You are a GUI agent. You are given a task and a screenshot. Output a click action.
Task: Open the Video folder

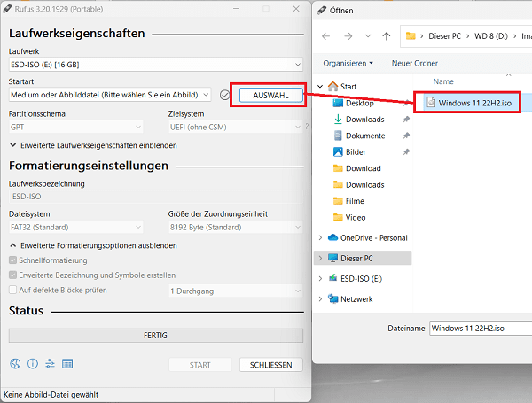pos(356,217)
